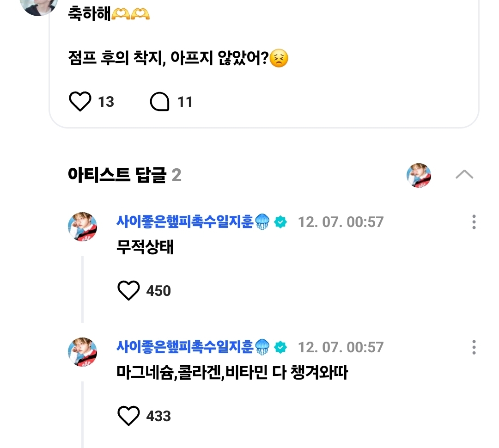Open the post's comments bubble icon

(160, 102)
